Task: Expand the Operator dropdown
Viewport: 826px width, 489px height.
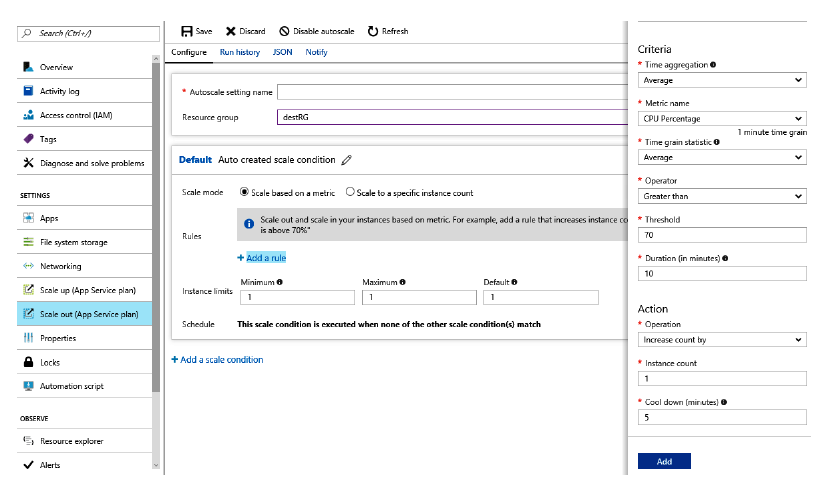Action: click(721, 196)
